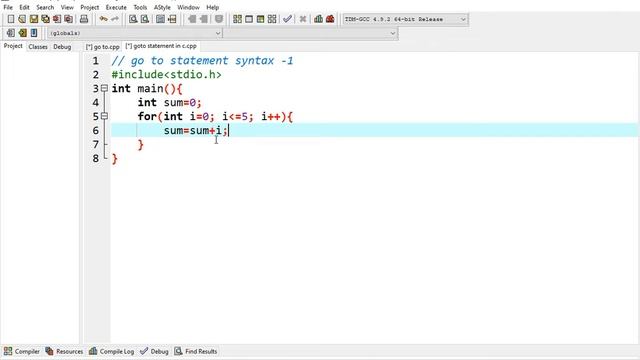Open the empty function list dropdown
640x360 pixels.
pyautogui.click(x=310, y=33)
